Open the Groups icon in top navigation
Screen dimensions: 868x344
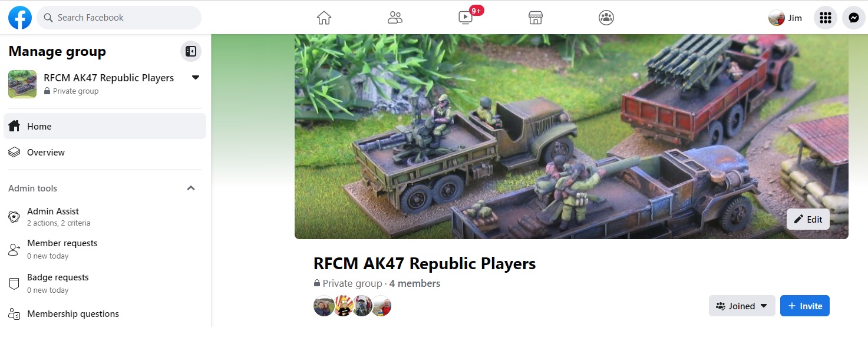(x=606, y=18)
